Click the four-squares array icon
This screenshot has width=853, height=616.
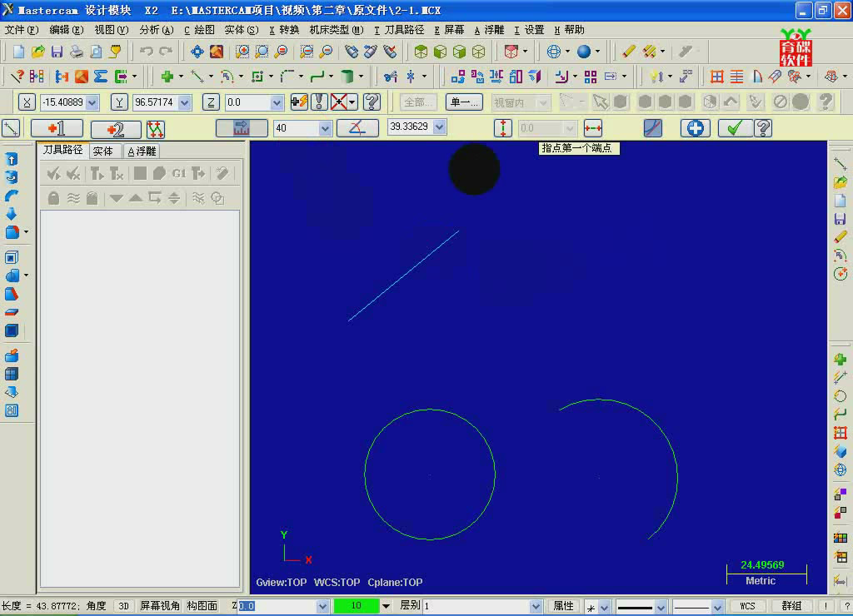(591, 77)
